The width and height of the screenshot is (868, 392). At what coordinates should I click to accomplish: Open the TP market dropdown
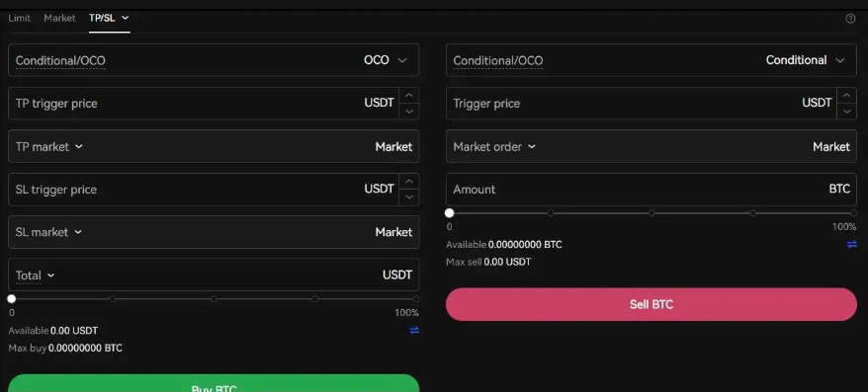pyautogui.click(x=48, y=146)
